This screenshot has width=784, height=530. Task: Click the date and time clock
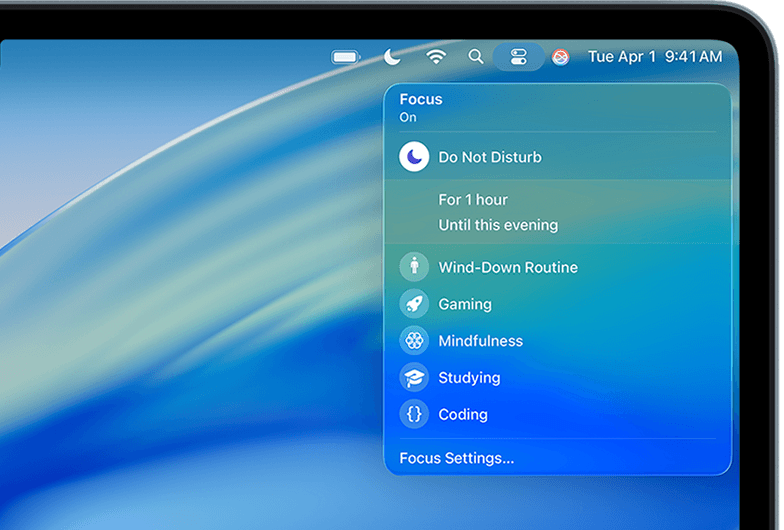coord(655,56)
